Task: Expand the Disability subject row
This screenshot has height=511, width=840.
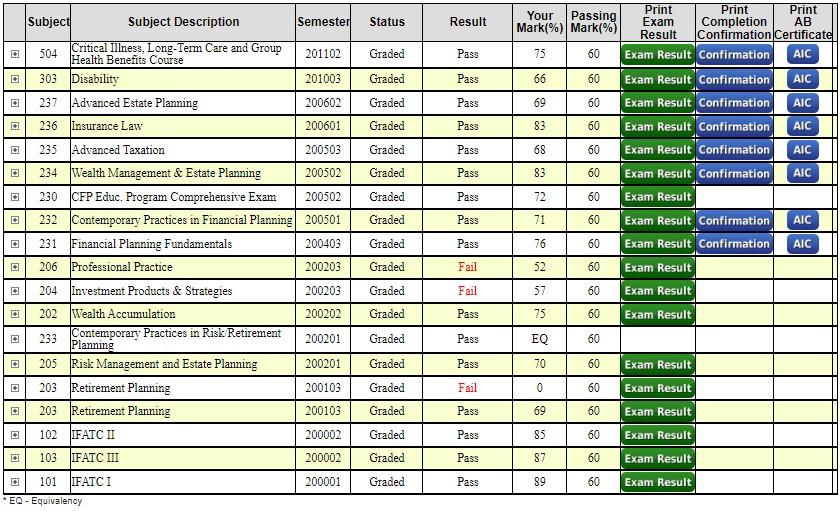Action: pos(15,80)
